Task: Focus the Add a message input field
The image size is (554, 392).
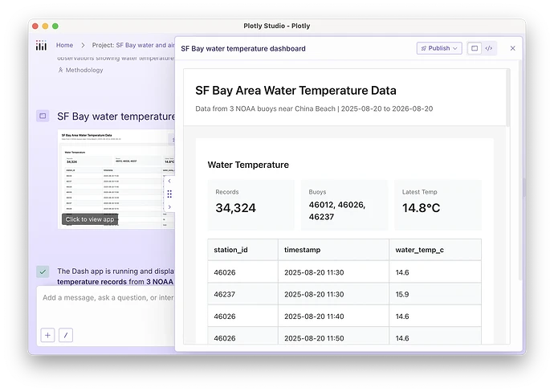Action: pyautogui.click(x=106, y=298)
